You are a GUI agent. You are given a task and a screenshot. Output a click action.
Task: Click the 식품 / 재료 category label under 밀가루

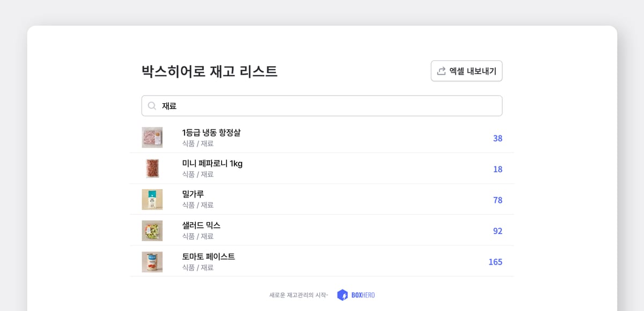click(196, 205)
